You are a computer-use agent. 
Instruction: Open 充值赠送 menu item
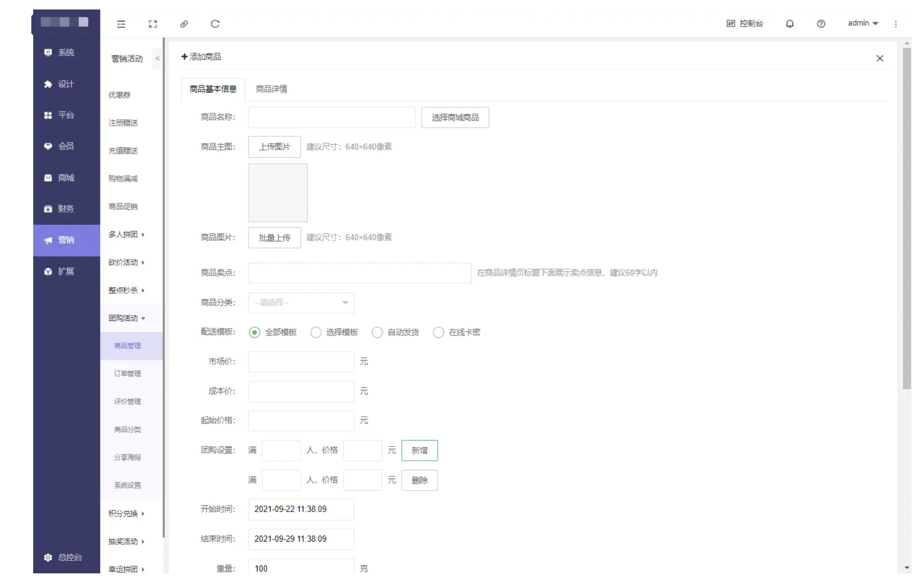point(123,151)
